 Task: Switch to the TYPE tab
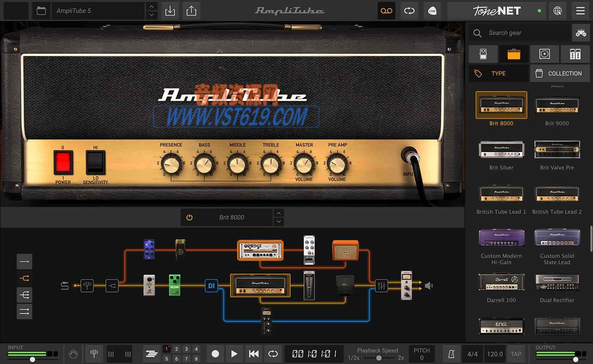tap(498, 73)
